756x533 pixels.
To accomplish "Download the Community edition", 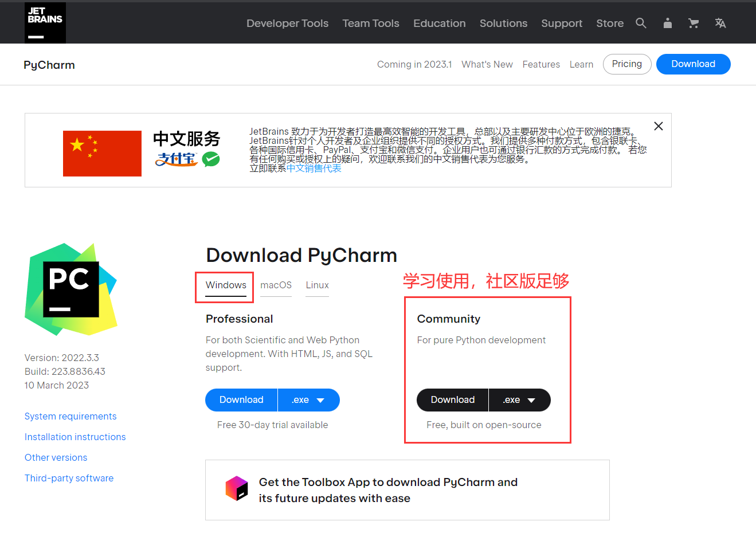I will 452,400.
